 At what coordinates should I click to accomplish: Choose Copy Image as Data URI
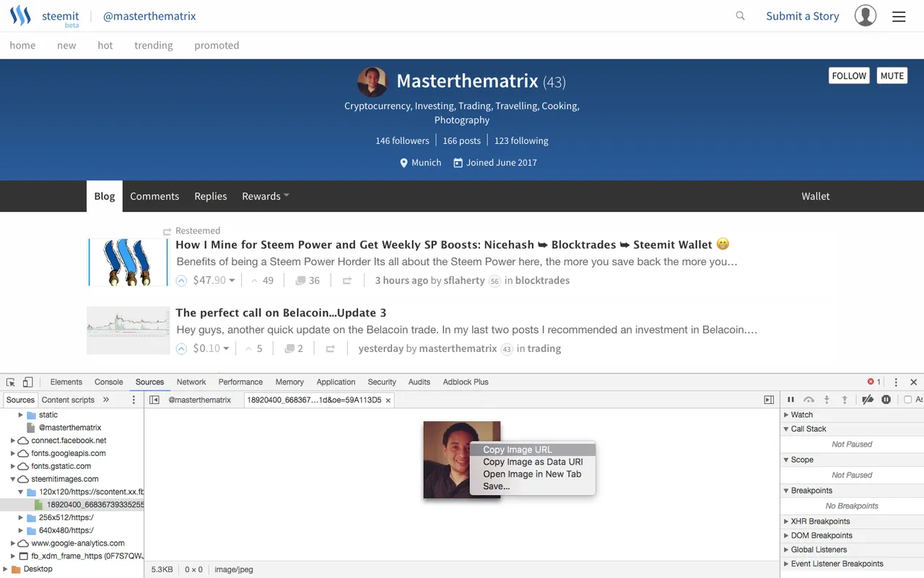point(533,462)
